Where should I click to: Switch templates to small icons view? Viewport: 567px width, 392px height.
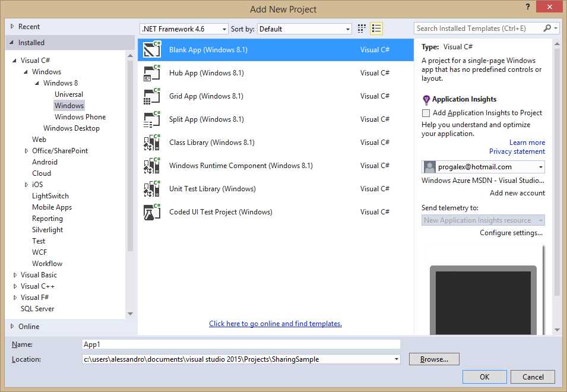pos(361,28)
